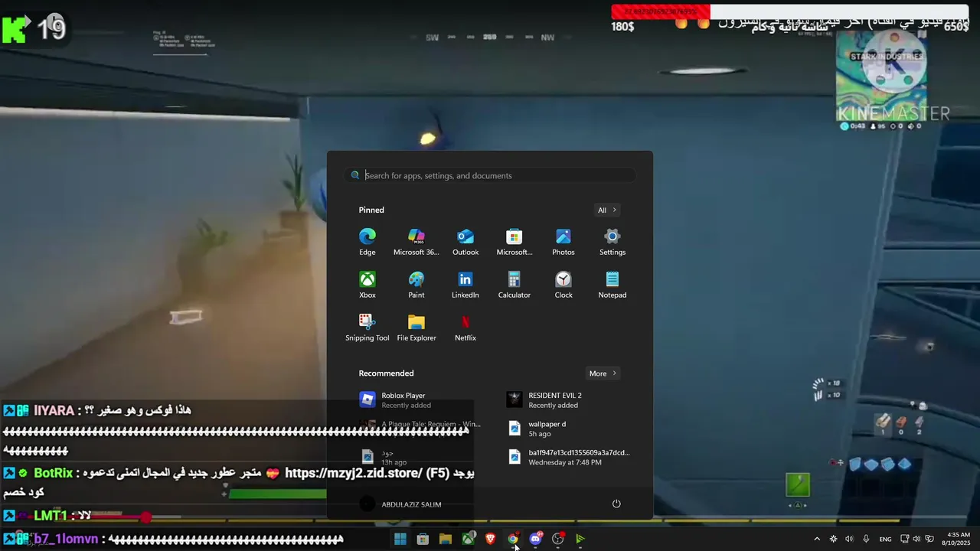The image size is (980, 551).
Task: Show hidden system tray icons
Action: [x=816, y=539]
